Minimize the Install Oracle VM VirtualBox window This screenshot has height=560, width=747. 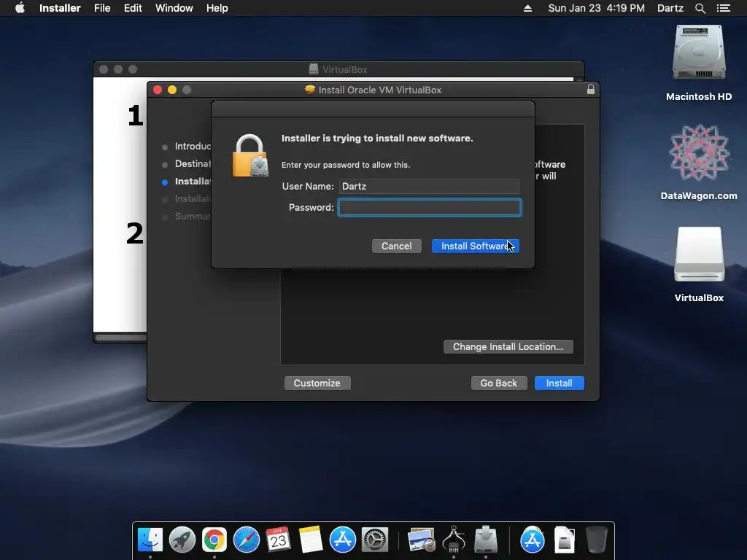(x=172, y=90)
